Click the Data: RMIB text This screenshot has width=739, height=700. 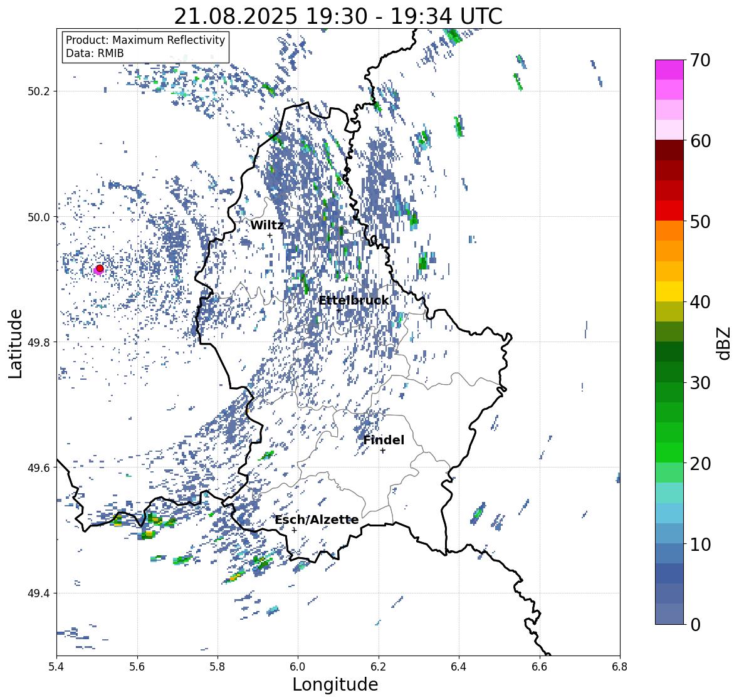[95, 53]
